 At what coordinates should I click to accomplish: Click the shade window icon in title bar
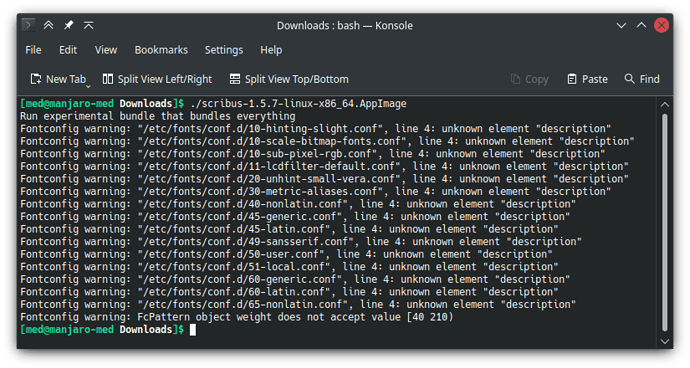coord(88,25)
